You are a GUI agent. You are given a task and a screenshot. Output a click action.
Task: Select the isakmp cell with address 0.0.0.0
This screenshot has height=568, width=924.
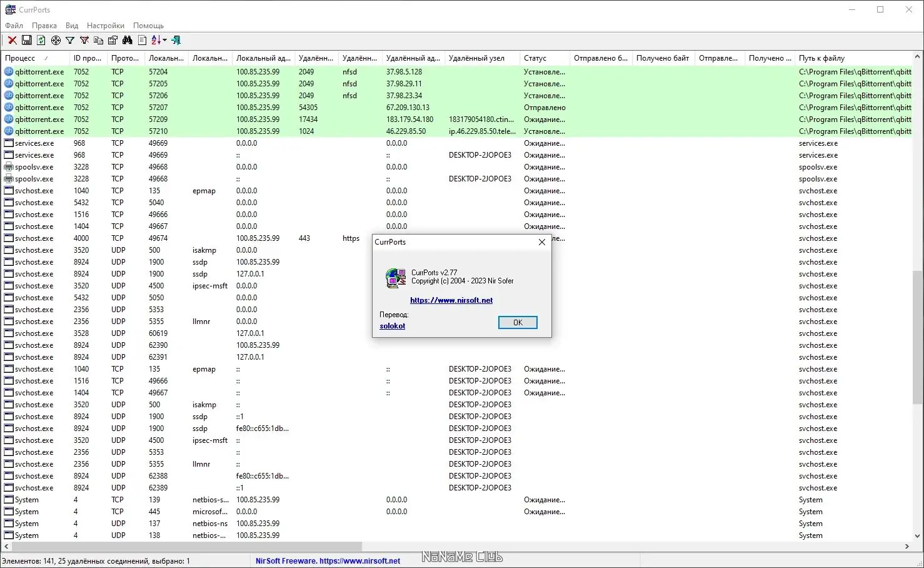pos(204,250)
